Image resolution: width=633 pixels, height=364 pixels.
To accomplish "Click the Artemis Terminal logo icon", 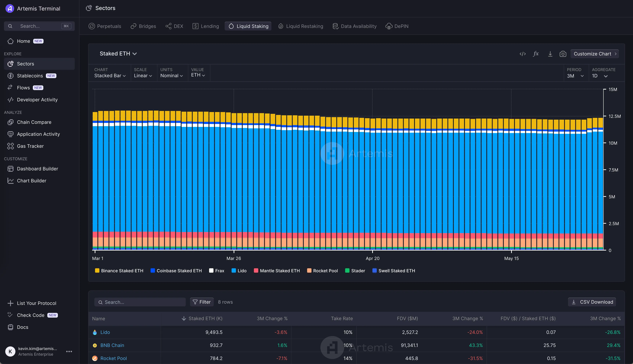I will pos(9,9).
